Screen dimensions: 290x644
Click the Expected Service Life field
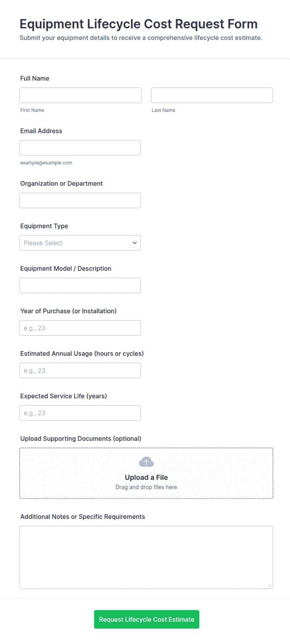click(80, 413)
